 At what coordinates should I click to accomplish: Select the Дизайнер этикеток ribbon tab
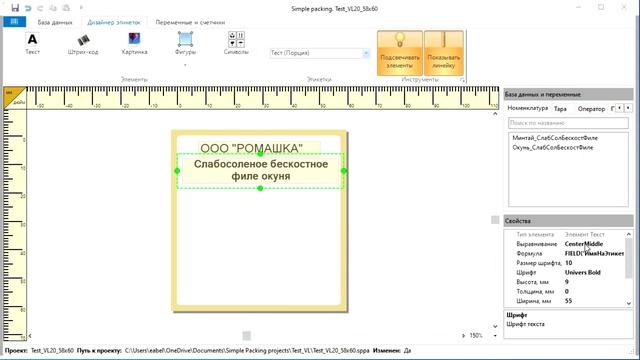[x=113, y=22]
